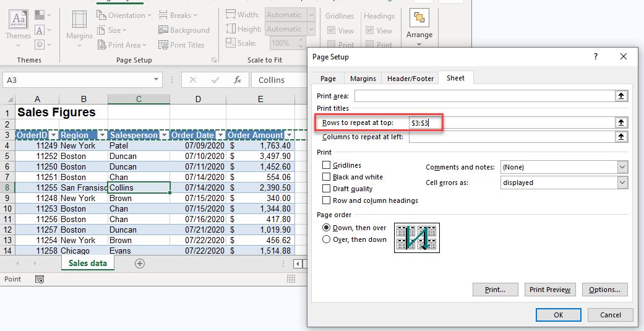Viewport: 644px width, 331px height.
Task: Enable Row and column headings checkbox
Action: pos(327,200)
